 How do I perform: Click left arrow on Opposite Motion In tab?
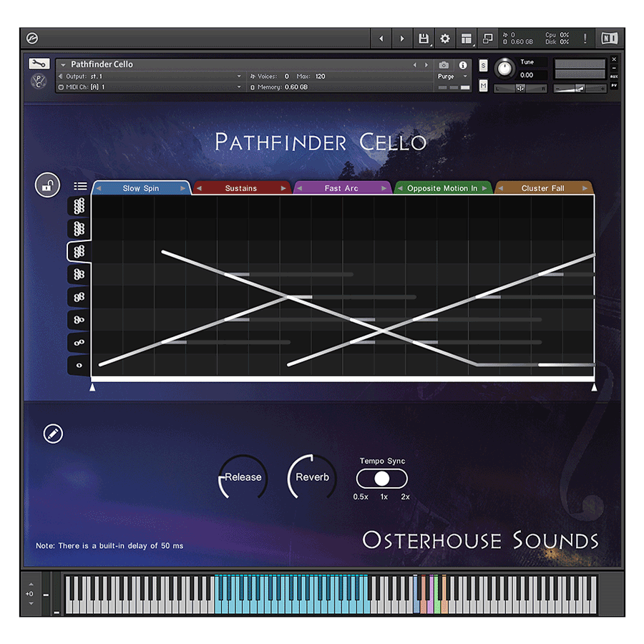pos(400,188)
